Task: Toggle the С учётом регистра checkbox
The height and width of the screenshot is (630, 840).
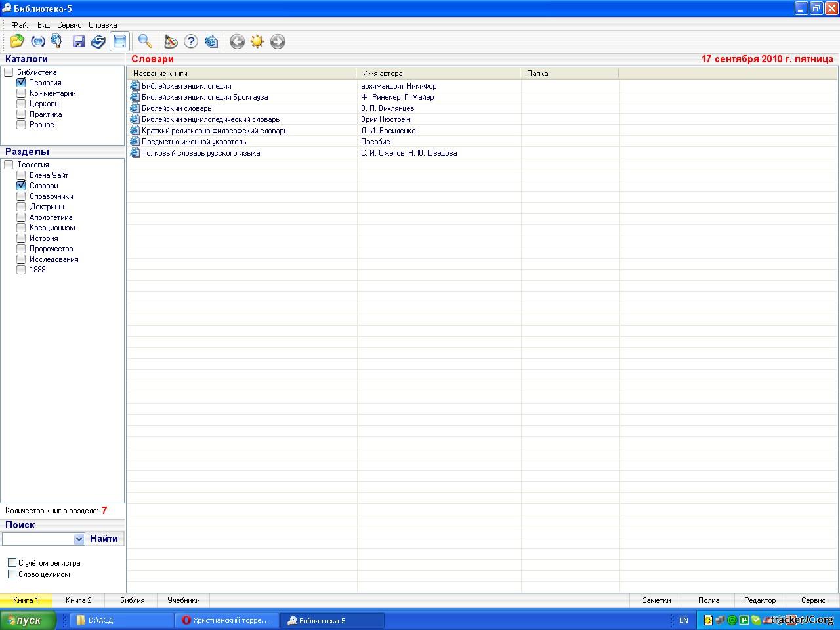Action: 12,563
